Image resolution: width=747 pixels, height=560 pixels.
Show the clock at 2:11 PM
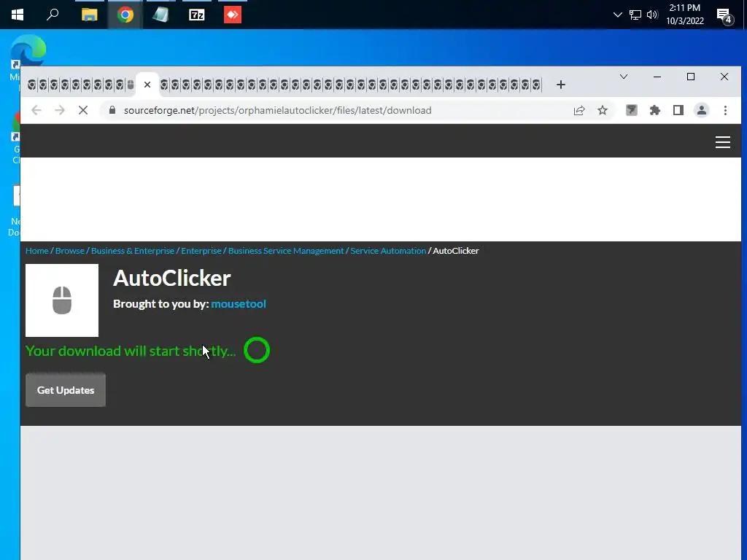point(684,7)
